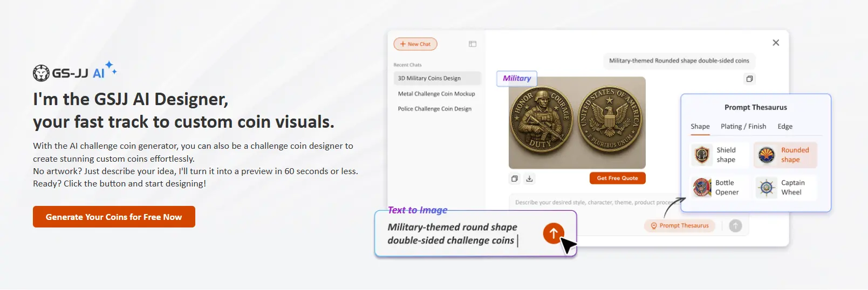Screen dimensions: 868x290
Task: Toggle the sidebar panel icon
Action: [x=473, y=44]
